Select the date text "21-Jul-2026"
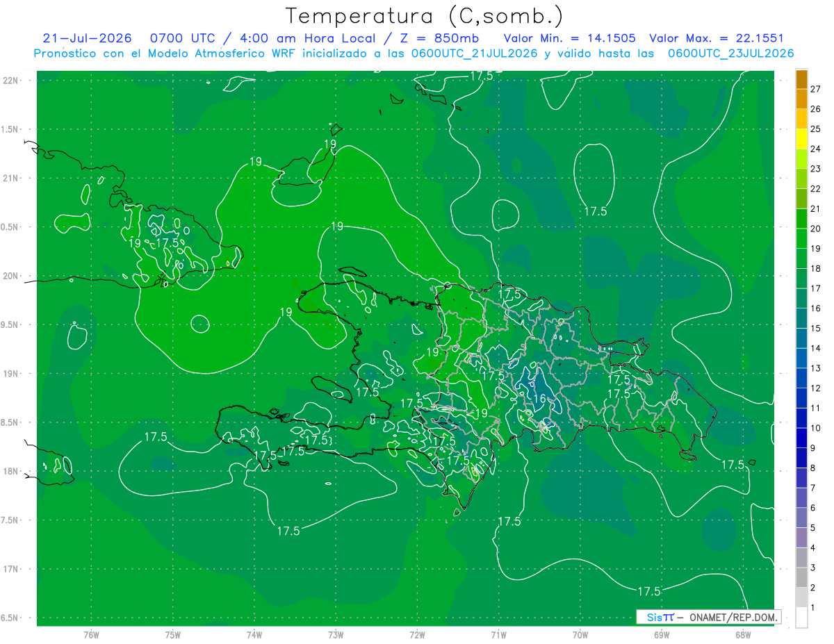The height and width of the screenshot is (644, 834). click(88, 38)
